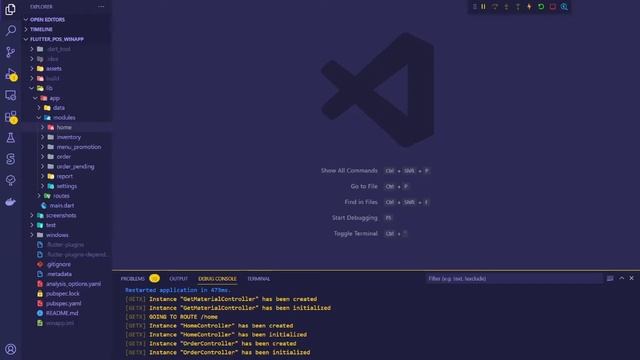The height and width of the screenshot is (360, 640).
Task: Open the Extensions view
Action: click(x=11, y=117)
